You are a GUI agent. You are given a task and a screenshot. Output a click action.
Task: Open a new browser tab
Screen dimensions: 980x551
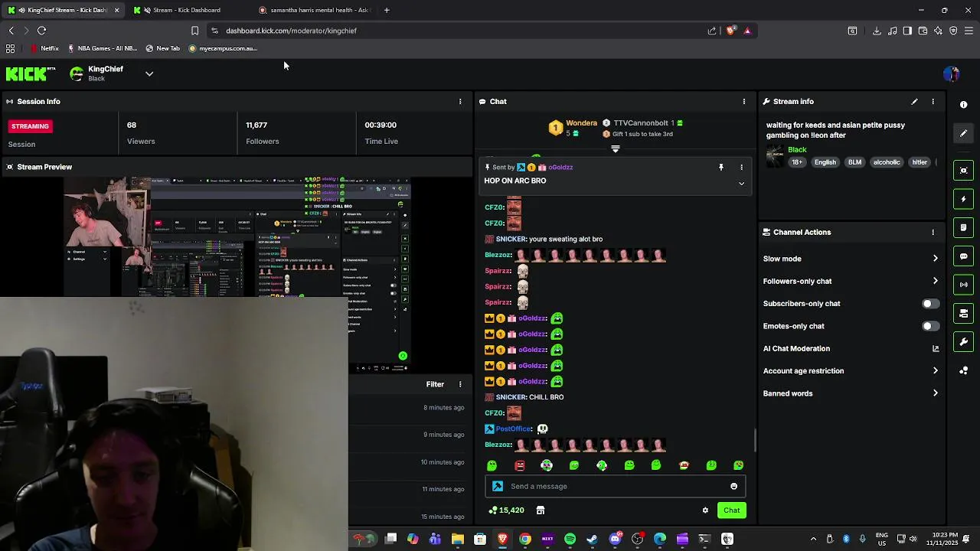point(387,10)
